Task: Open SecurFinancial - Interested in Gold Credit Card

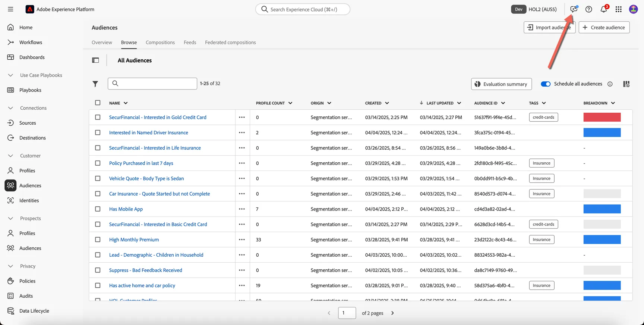Action: tap(158, 117)
